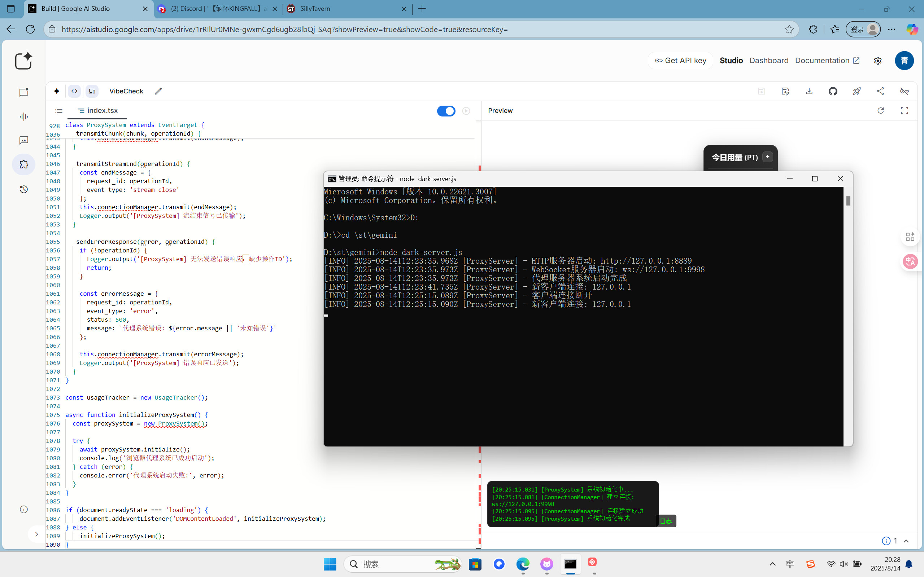924x577 pixels.
Task: Click the pencil icon next to VibeCheck
Action: pos(158,91)
